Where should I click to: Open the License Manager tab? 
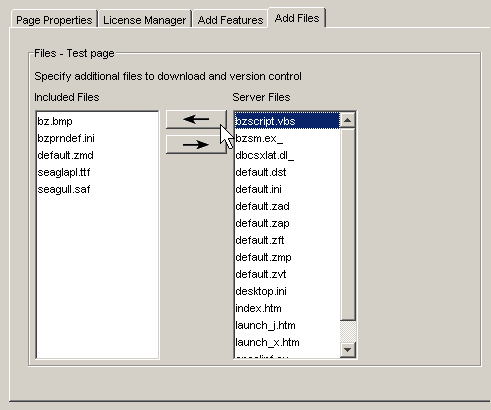click(x=144, y=20)
